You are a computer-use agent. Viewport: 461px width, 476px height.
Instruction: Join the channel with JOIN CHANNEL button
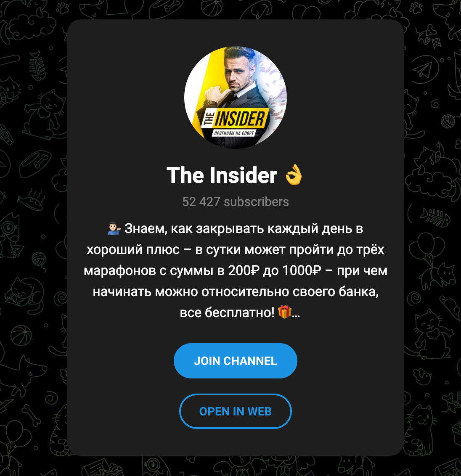(x=236, y=361)
